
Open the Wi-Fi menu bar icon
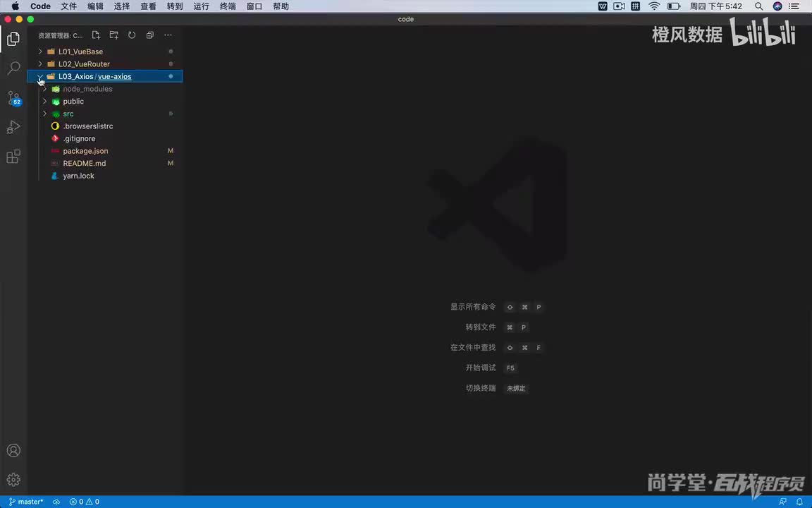click(654, 6)
